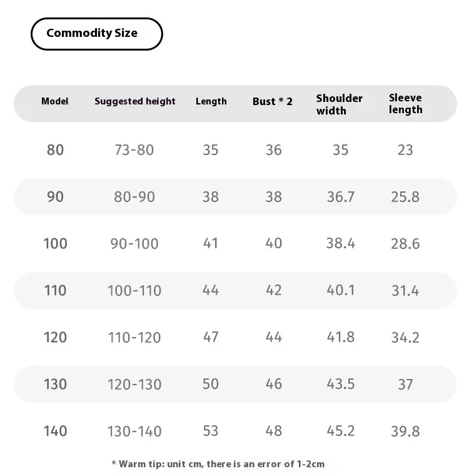
Task: Click the warm tip note text
Action: pos(218,464)
